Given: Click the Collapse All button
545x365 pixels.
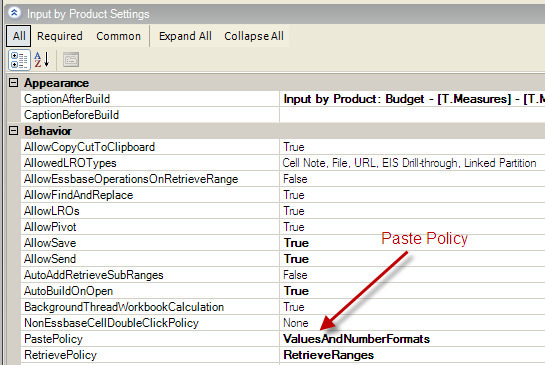Looking at the screenshot, I should coord(254,36).
